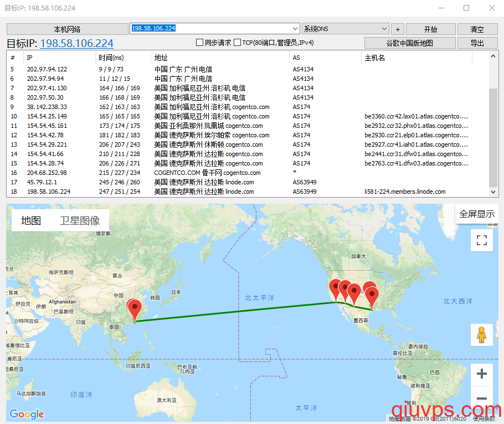
Task: Select final hop row IP 198.58.106.224
Action: coord(248,192)
